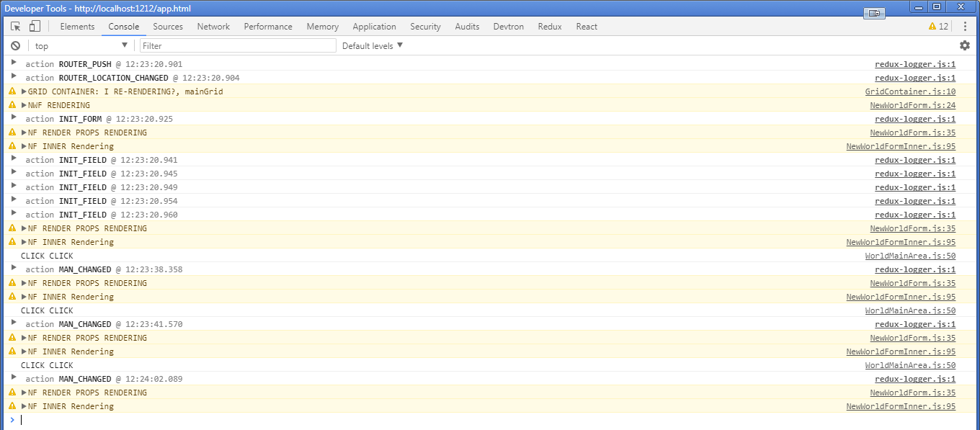The image size is (980, 430).
Task: Click the warning icon beside GRID CONTAINER message
Action: (12, 91)
